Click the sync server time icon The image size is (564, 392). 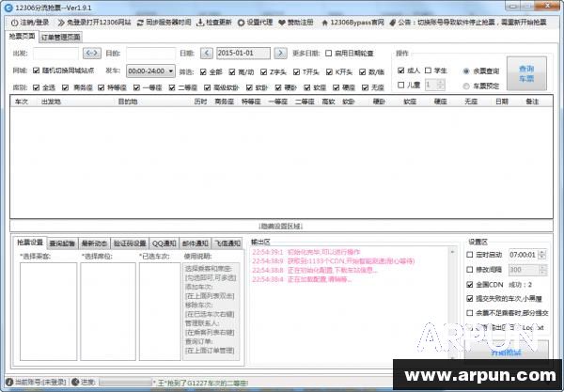(140, 23)
